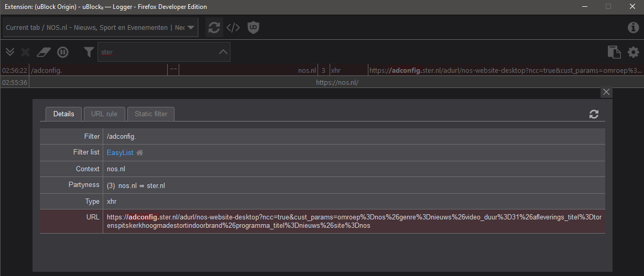Clear selection using the X toolbar icon

[x=25, y=52]
